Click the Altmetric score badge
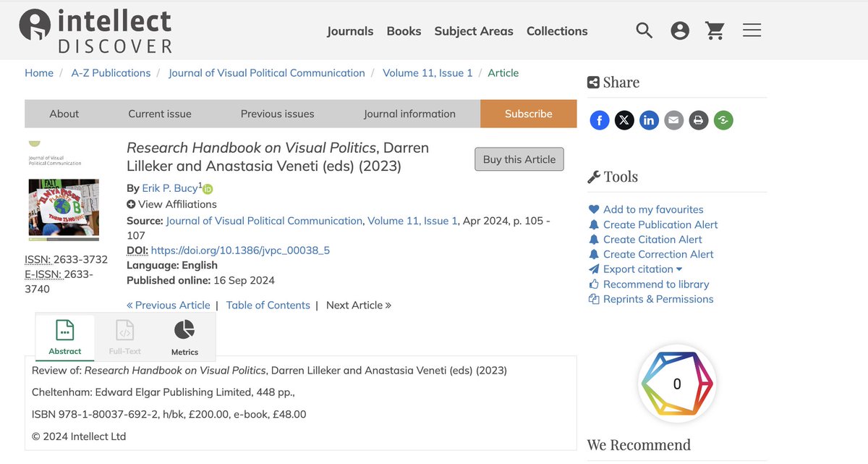 pyautogui.click(x=677, y=384)
